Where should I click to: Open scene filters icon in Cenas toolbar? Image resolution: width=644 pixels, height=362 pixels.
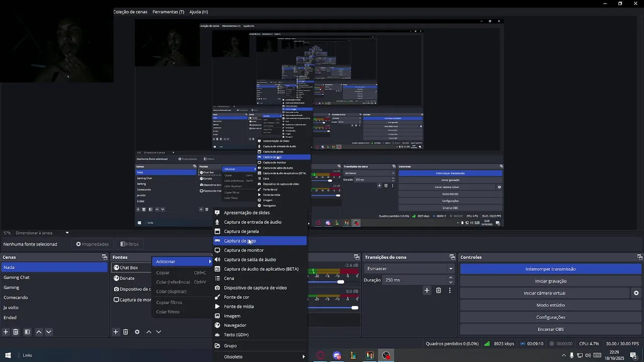click(x=27, y=332)
